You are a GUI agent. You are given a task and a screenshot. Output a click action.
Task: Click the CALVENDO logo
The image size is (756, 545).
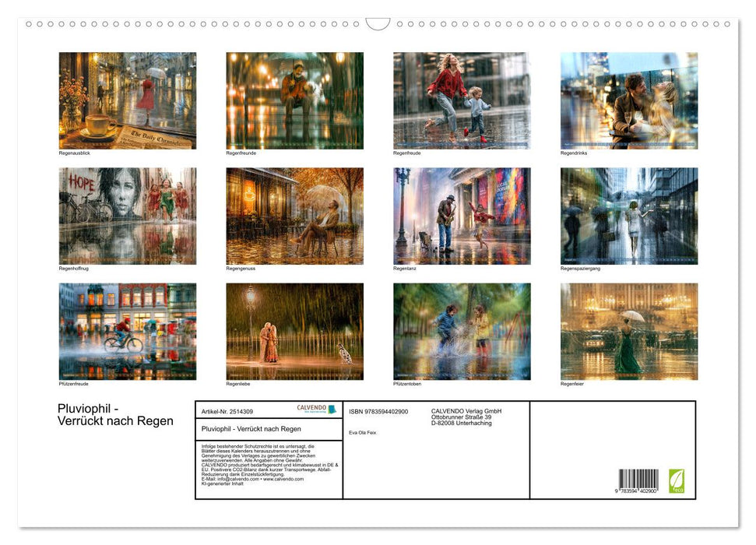pos(317,409)
